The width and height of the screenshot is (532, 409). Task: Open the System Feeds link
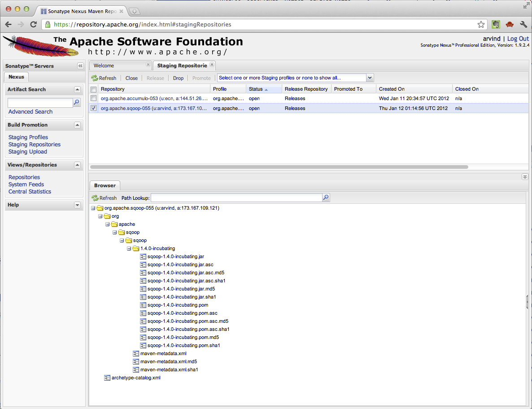click(x=26, y=185)
